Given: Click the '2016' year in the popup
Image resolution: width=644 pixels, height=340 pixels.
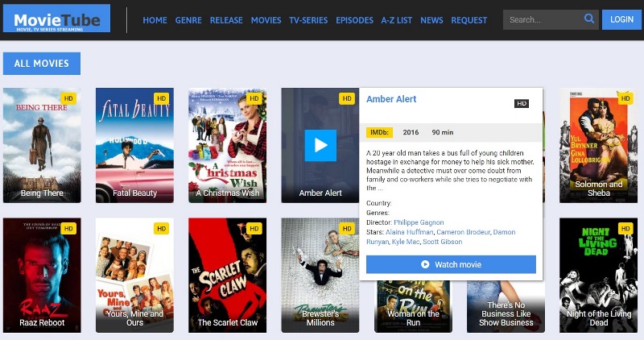Looking at the screenshot, I should tap(411, 132).
